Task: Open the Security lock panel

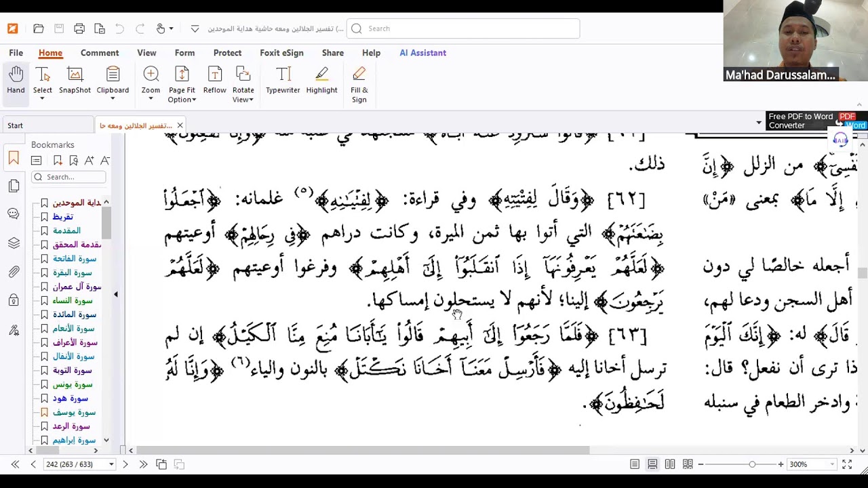Action: click(x=14, y=300)
